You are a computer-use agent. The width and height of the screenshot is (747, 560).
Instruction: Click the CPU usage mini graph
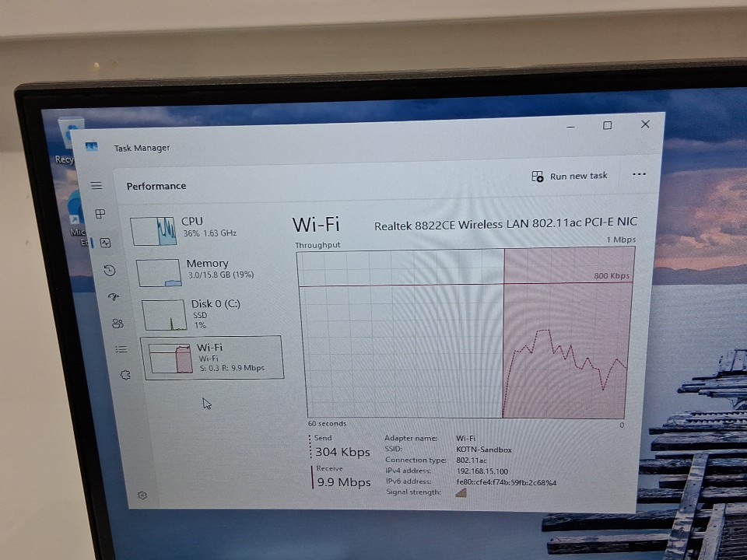[153, 232]
